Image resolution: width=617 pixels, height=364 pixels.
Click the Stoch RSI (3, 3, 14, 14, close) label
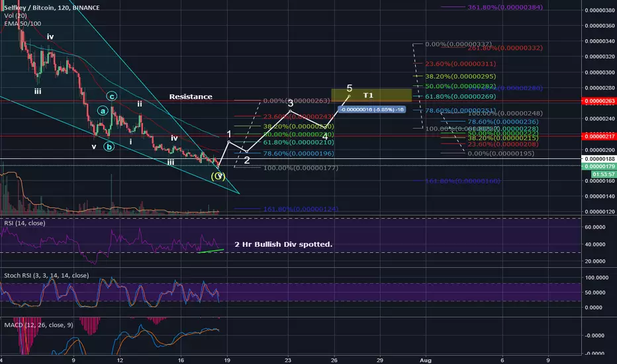46,275
